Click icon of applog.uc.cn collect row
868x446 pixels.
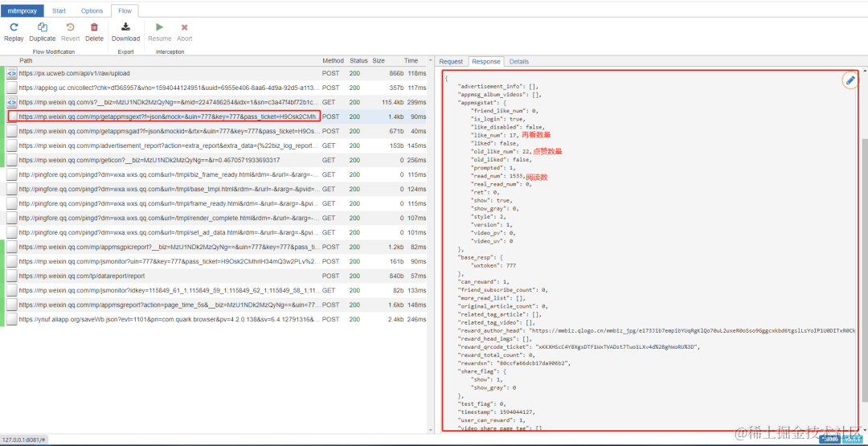click(x=11, y=88)
